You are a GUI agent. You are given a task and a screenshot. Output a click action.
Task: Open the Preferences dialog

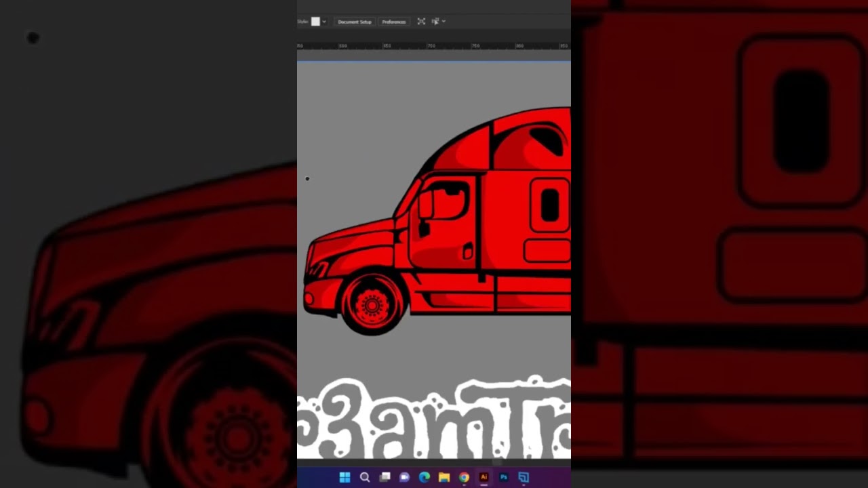click(x=393, y=22)
